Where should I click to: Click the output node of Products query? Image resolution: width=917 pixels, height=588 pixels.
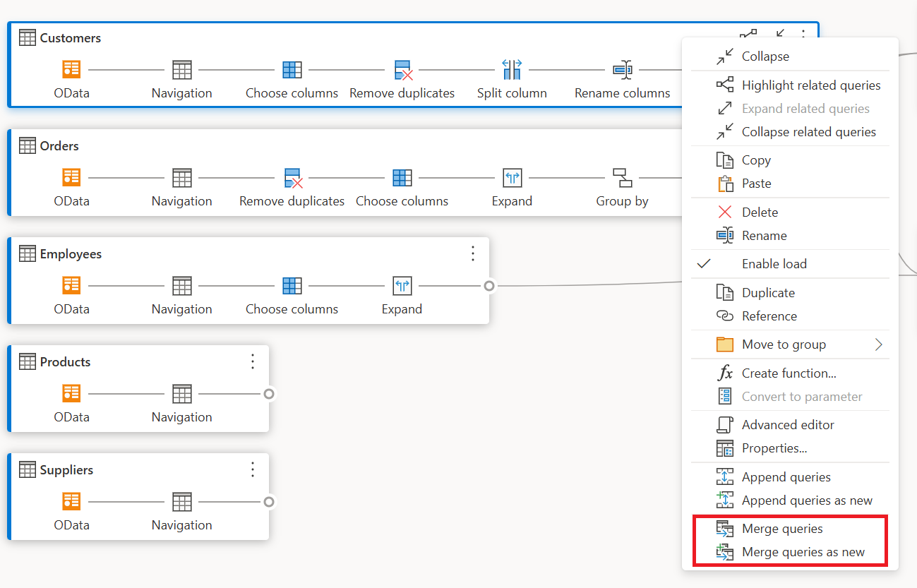pos(269,394)
